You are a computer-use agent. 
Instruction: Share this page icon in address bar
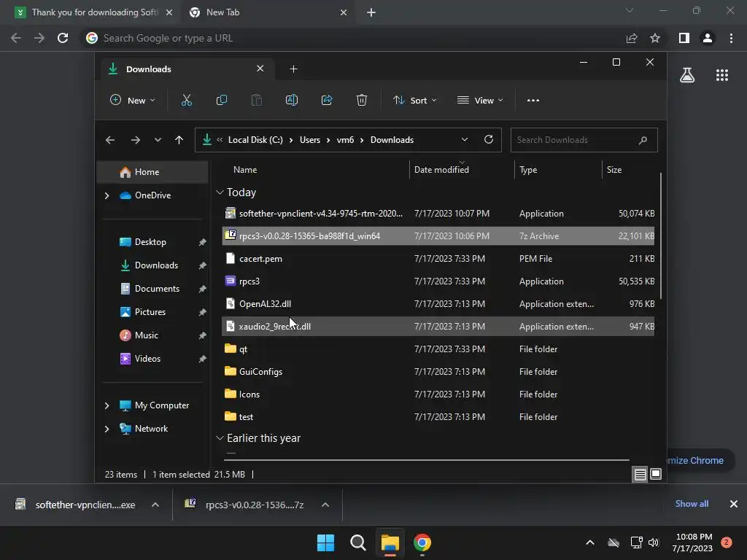coord(632,38)
